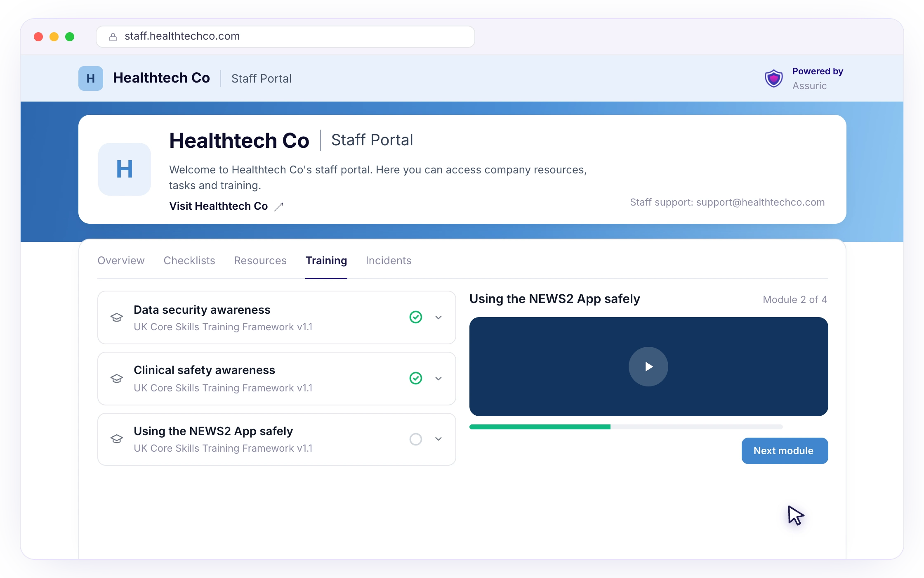
Task: Click the arrow icon beside Visit Healthtech Co
Action: pos(279,206)
